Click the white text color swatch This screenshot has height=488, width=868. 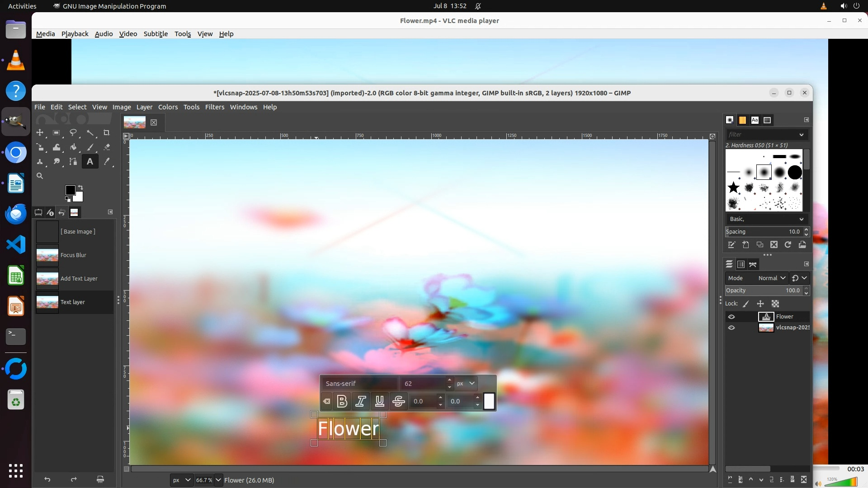click(x=489, y=401)
